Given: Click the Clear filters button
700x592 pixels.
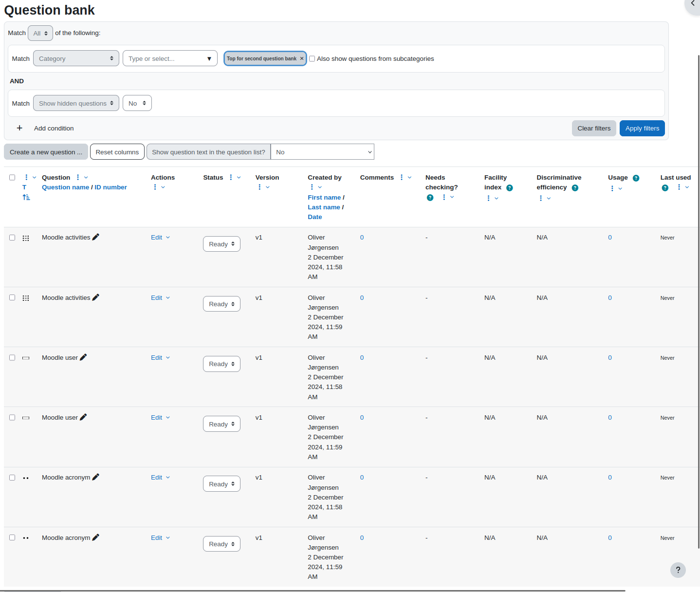Looking at the screenshot, I should coord(594,128).
